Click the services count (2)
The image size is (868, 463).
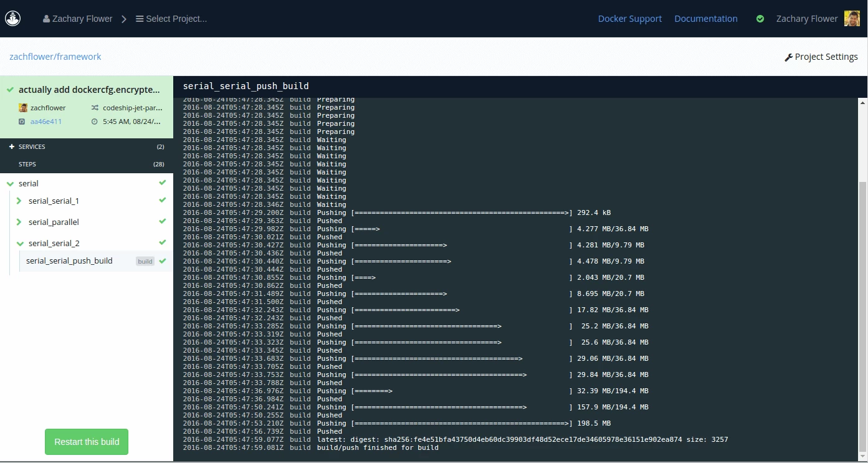coord(161,147)
